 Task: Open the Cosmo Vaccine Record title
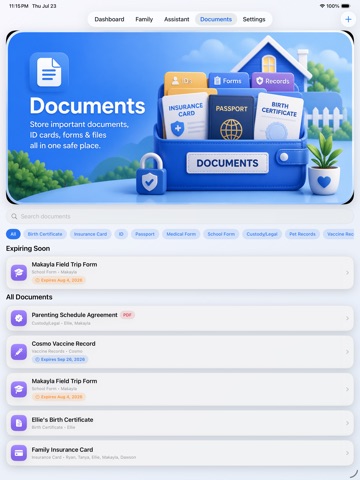pyautogui.click(x=63, y=344)
